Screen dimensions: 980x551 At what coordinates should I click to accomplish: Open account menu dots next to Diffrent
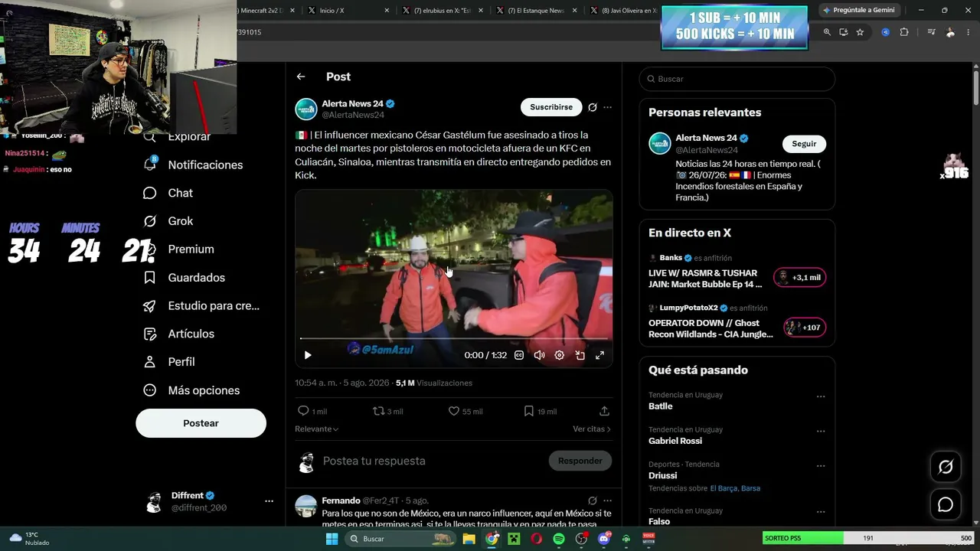pyautogui.click(x=269, y=501)
